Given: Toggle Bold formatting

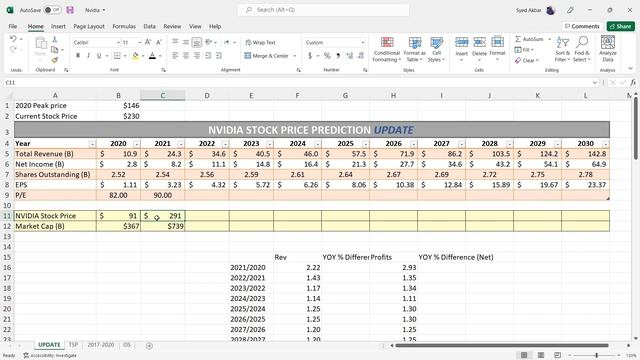Looking at the screenshot, I should coord(78,56).
